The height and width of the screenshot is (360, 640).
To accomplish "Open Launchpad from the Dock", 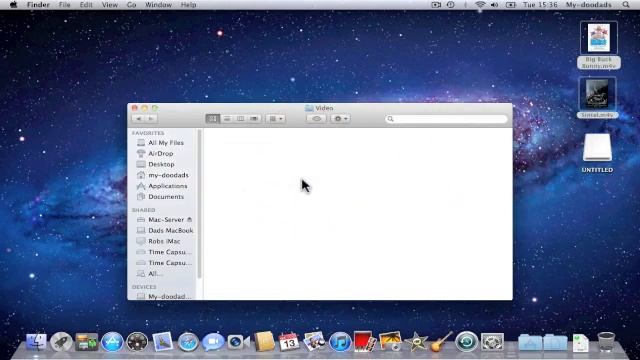I will click(x=61, y=342).
